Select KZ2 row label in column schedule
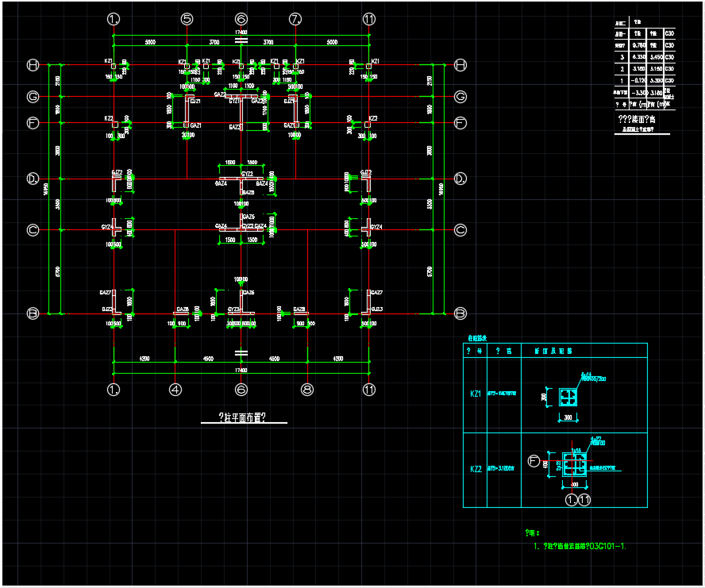 click(476, 469)
